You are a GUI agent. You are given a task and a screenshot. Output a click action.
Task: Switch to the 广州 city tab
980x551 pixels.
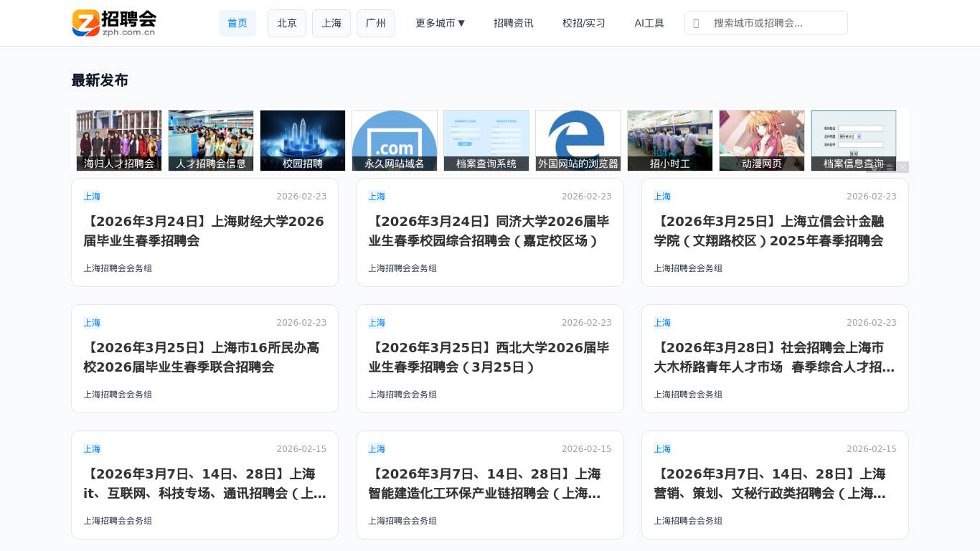point(376,23)
